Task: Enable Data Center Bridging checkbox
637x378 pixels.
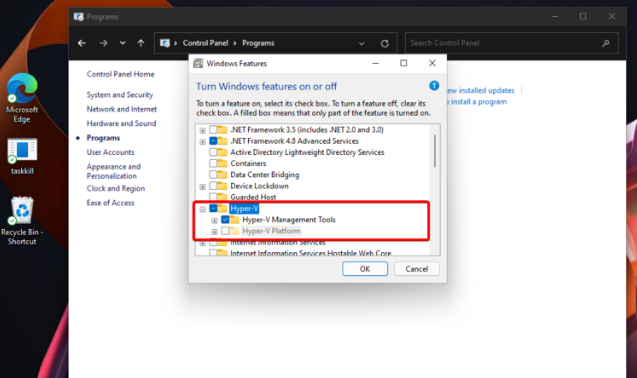Action: click(x=213, y=175)
